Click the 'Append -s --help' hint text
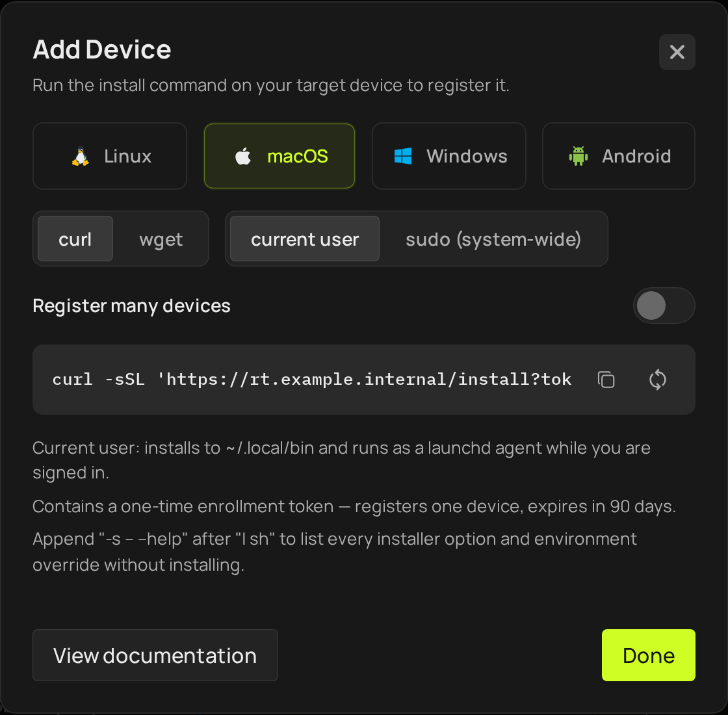Screen dimensions: 728x715 tap(335, 552)
